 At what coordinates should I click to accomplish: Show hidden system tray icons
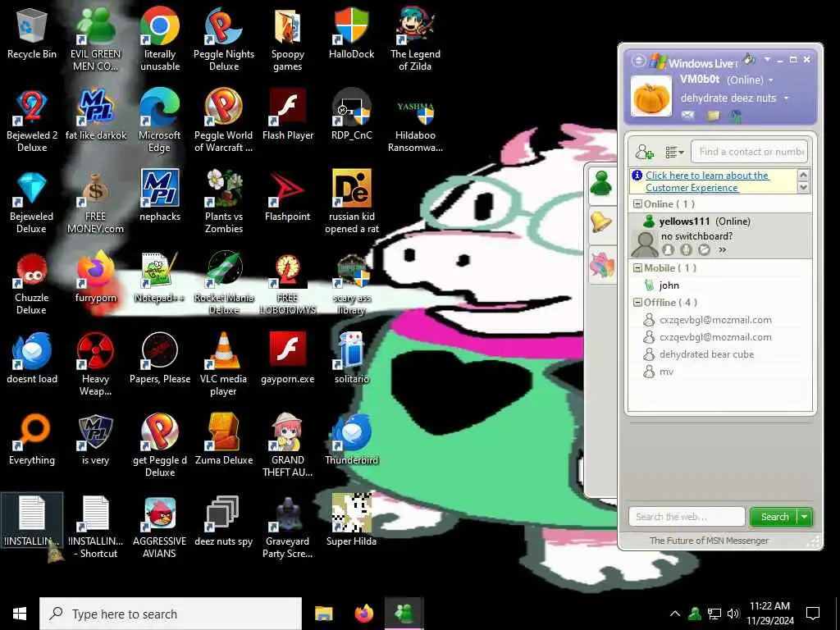[x=675, y=614]
